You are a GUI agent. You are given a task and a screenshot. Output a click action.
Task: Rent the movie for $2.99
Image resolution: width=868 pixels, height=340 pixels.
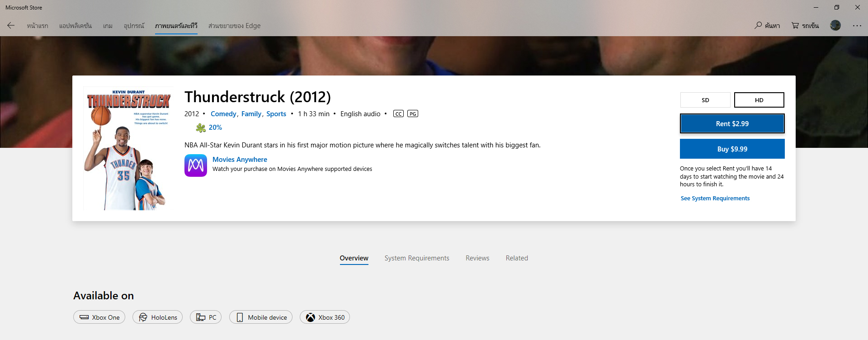(x=732, y=123)
